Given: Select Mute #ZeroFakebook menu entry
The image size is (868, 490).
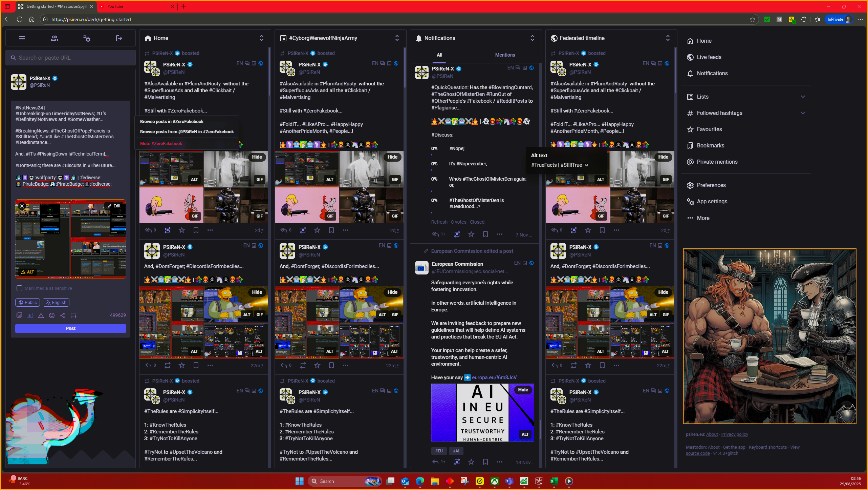Looking at the screenshot, I should click(161, 144).
